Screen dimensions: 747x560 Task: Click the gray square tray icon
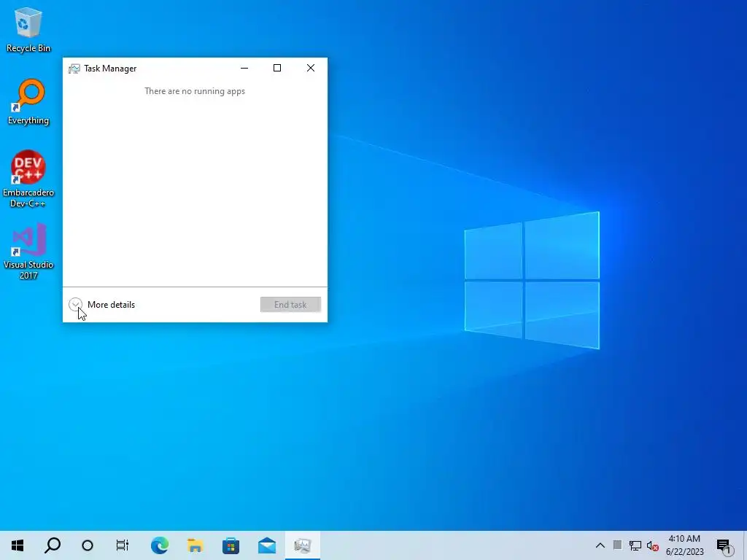coord(617,545)
